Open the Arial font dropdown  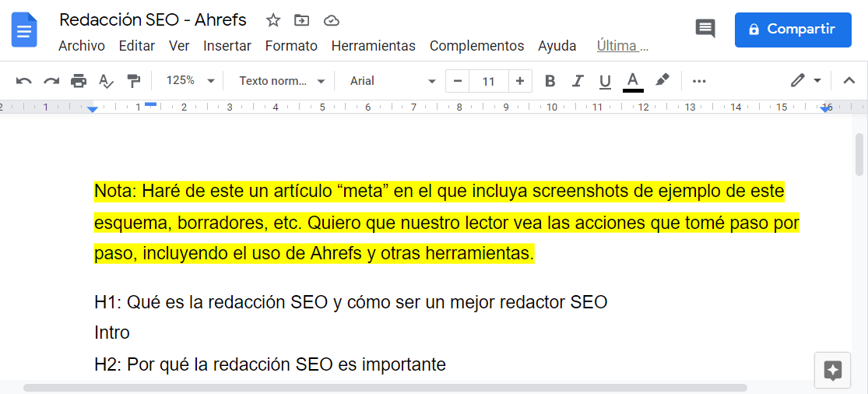pos(393,81)
